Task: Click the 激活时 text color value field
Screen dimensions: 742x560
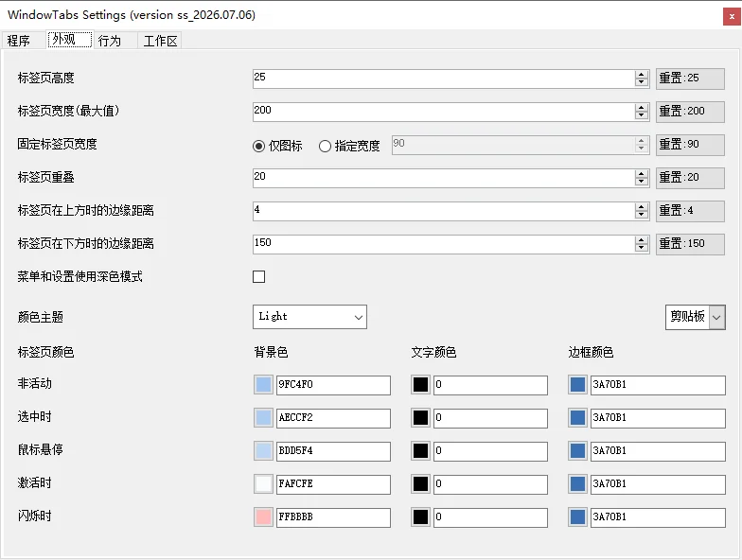Action: [490, 484]
